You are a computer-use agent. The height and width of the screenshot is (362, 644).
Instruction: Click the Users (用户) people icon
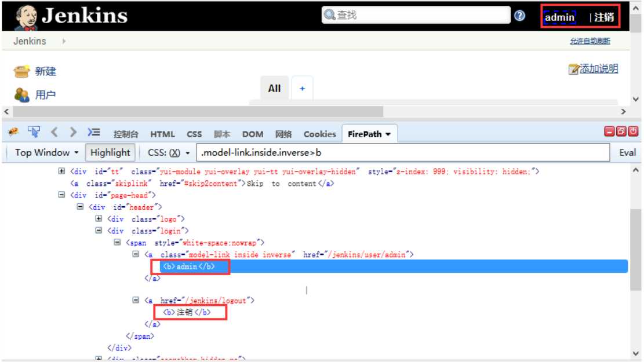coord(21,95)
